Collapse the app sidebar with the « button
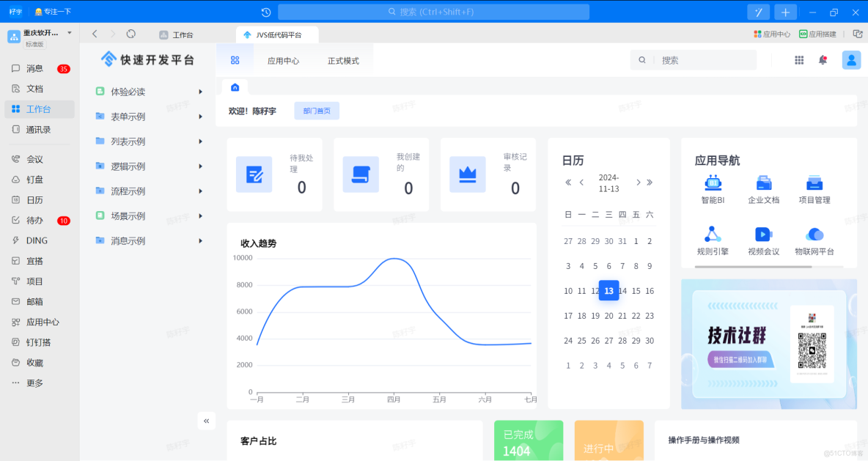Image resolution: width=868 pixels, height=461 pixels. point(206,421)
